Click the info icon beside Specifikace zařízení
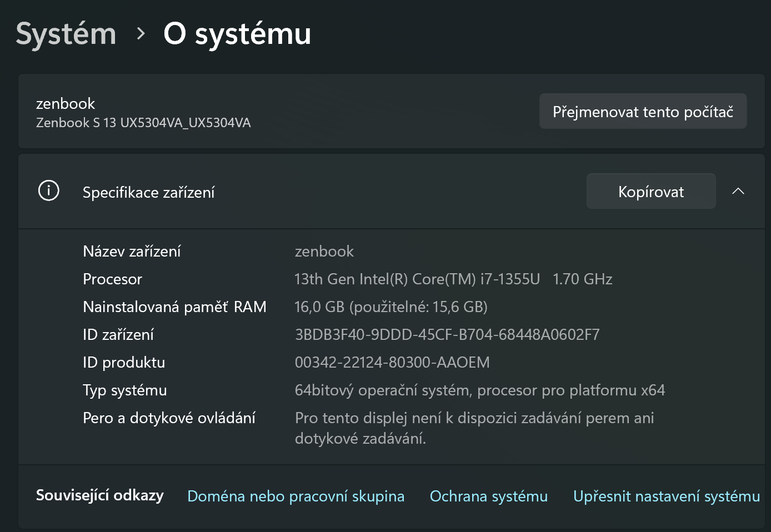The image size is (771, 532). coord(48,190)
